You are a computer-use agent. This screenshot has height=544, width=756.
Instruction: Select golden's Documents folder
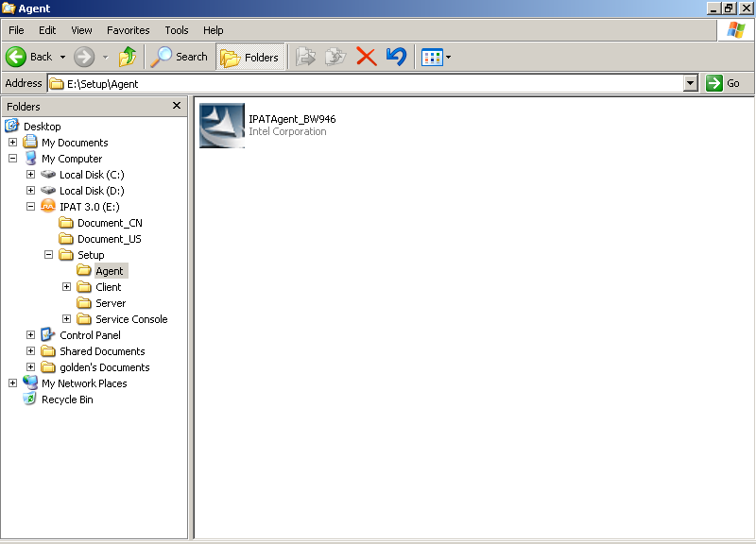(x=105, y=367)
